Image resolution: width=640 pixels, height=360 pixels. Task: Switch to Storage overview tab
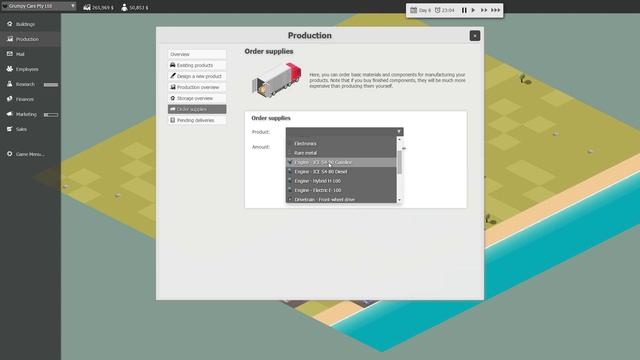(197, 98)
